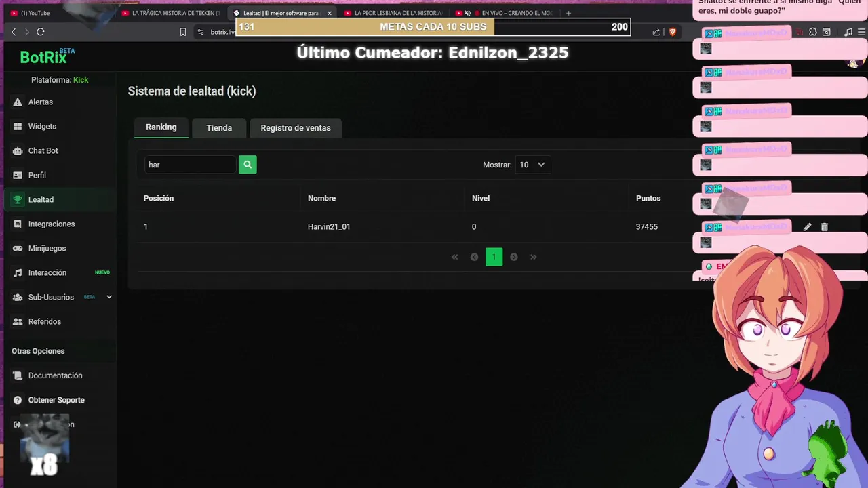Expand the Sub-Usuarios chevron
The image size is (868, 488).
pos(109,297)
